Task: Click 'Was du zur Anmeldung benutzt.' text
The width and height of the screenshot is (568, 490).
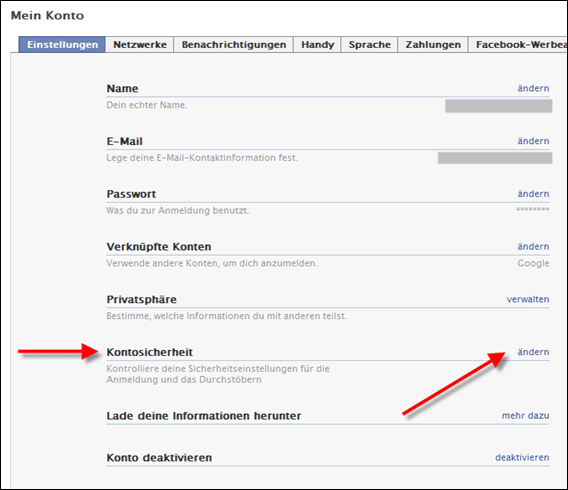Action: coord(178,210)
